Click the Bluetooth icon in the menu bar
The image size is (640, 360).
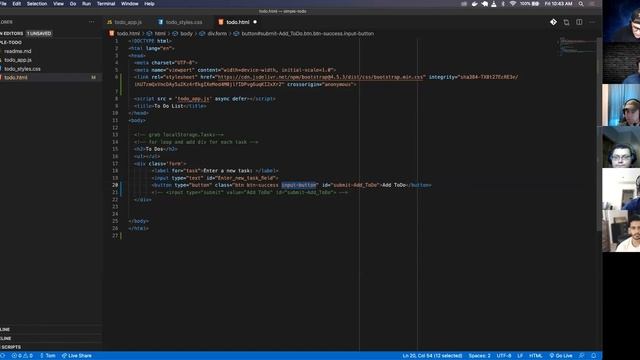pos(503,4)
